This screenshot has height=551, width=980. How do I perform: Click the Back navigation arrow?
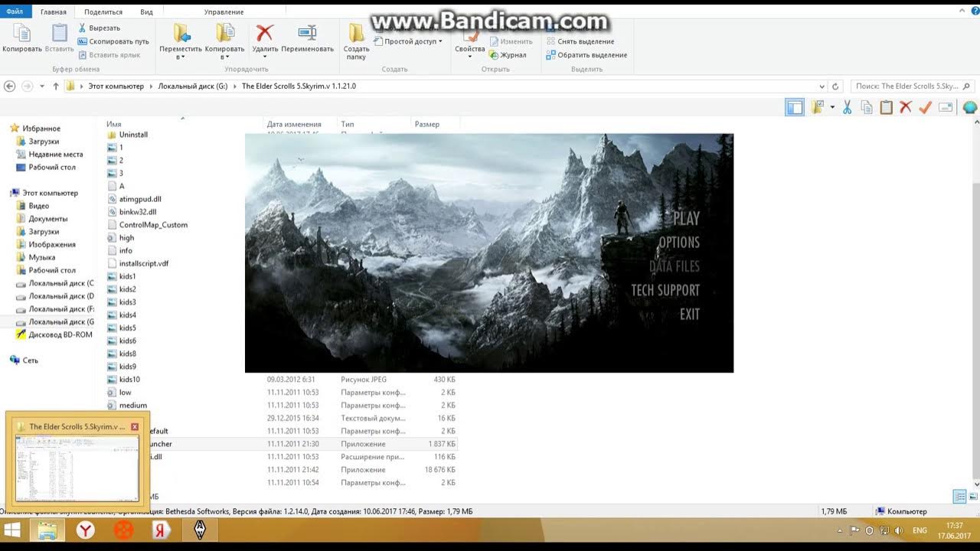(x=10, y=86)
